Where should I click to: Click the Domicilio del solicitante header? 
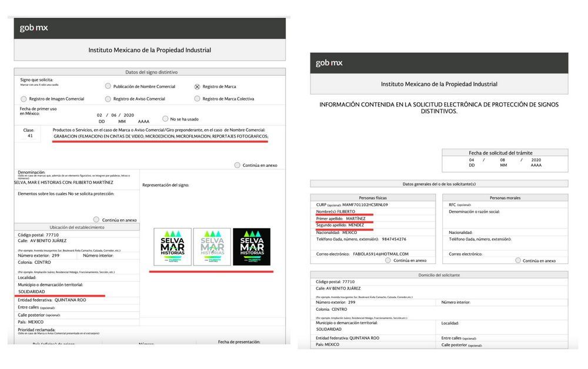pos(439,275)
